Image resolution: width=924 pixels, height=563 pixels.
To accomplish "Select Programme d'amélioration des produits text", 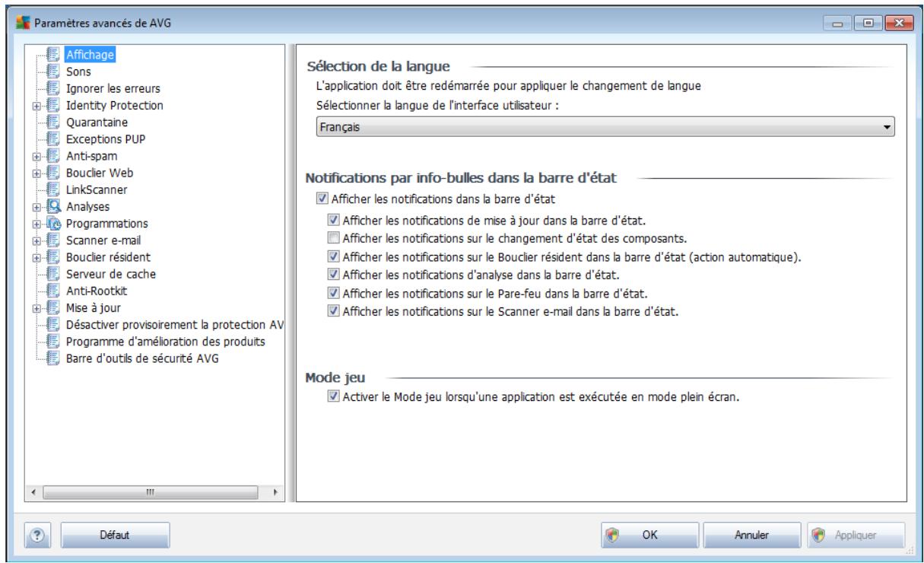I will point(165,342).
